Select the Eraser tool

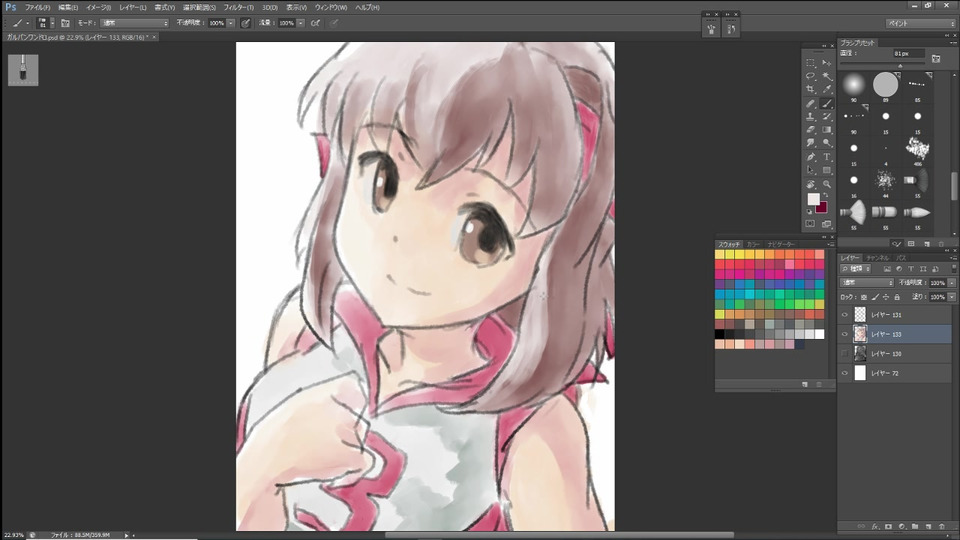[x=811, y=130]
